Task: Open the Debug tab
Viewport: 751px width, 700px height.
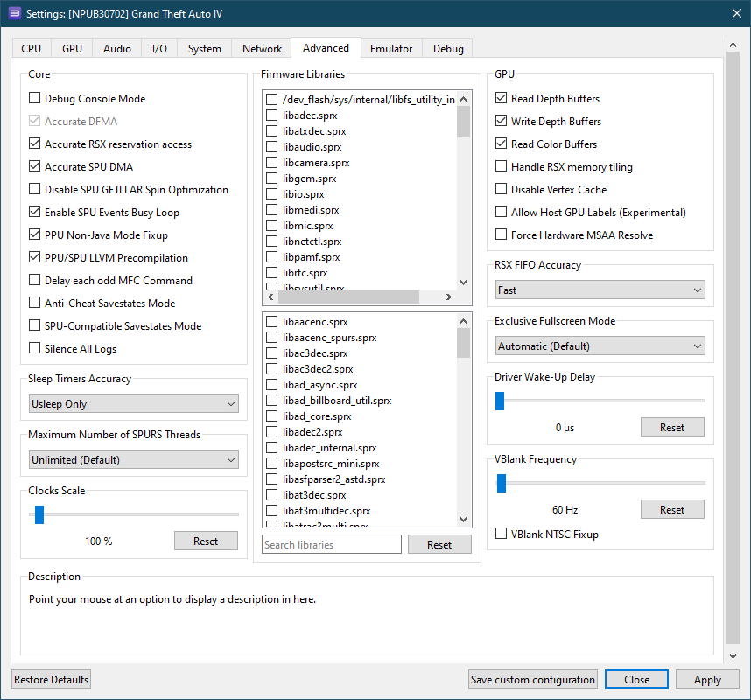Action: click(448, 49)
